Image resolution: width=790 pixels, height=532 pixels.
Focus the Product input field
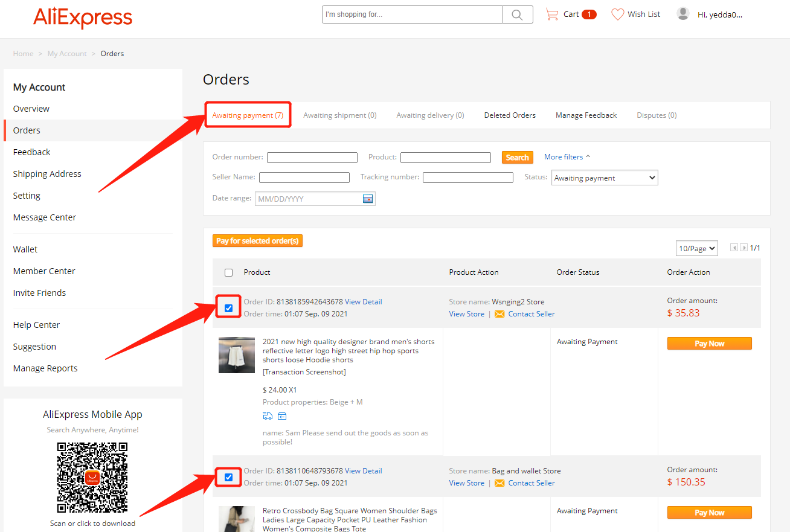point(446,158)
